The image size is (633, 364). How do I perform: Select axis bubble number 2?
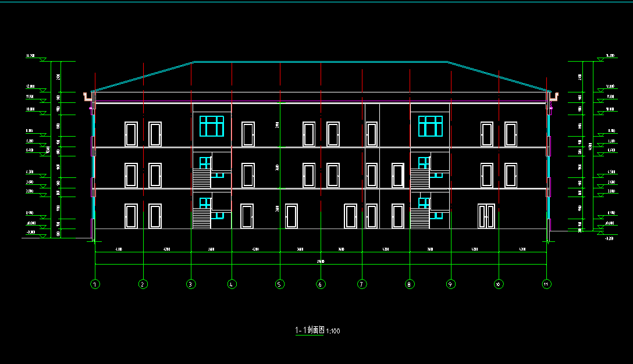tap(143, 284)
